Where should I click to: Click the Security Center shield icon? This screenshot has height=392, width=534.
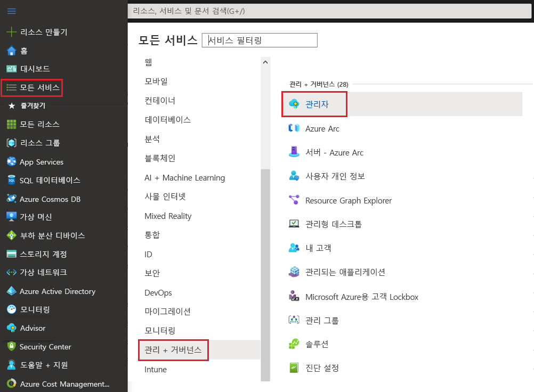(11, 346)
